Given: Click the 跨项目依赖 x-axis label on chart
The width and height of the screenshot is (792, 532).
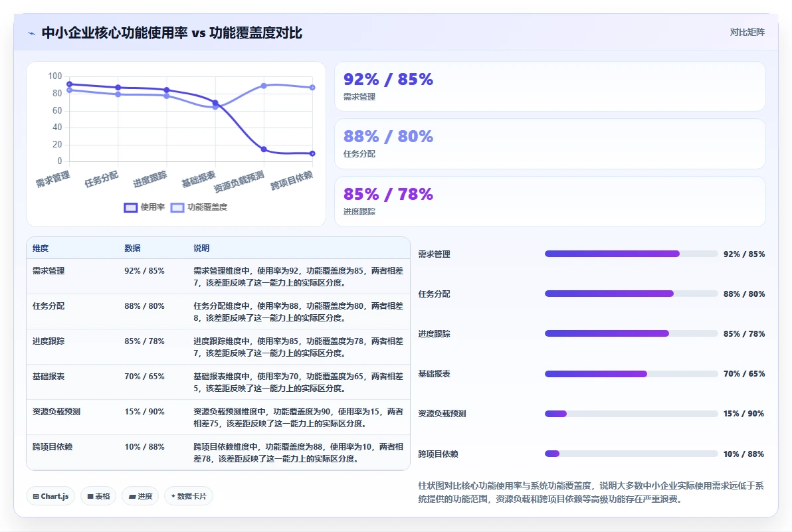Looking at the screenshot, I should 292,180.
